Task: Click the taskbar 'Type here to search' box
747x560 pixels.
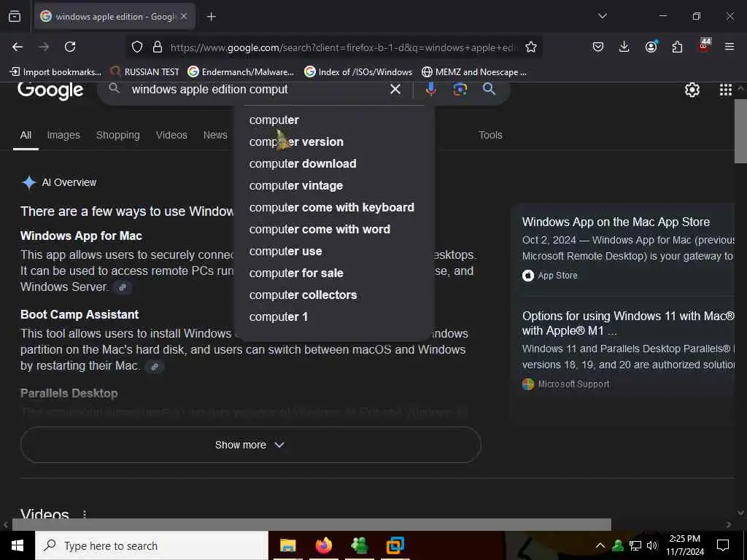Action: (x=152, y=545)
